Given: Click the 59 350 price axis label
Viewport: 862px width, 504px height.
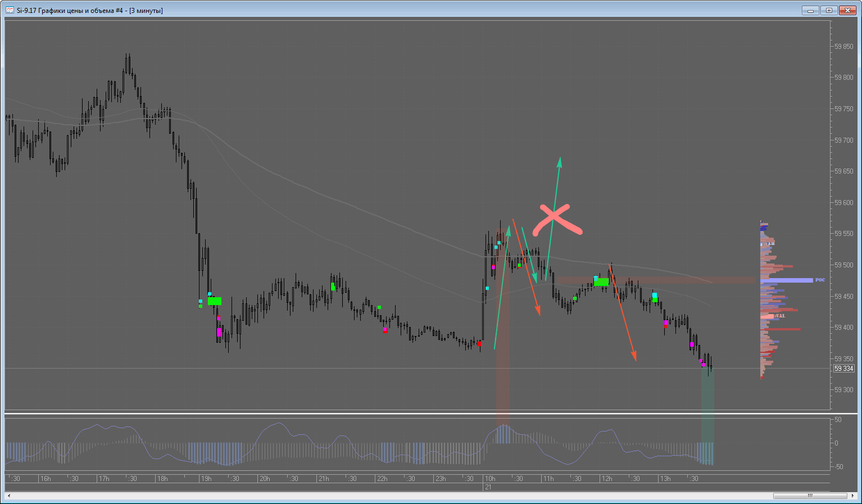Looking at the screenshot, I should tap(844, 358).
